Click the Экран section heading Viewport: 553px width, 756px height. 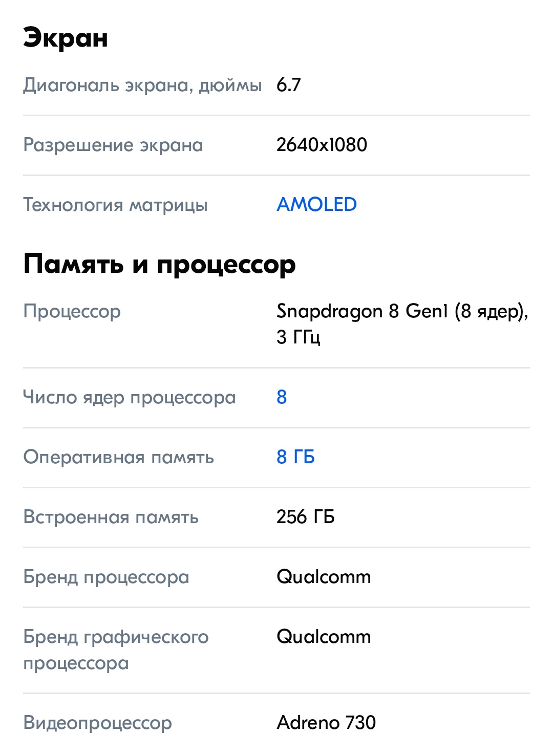coord(66,38)
